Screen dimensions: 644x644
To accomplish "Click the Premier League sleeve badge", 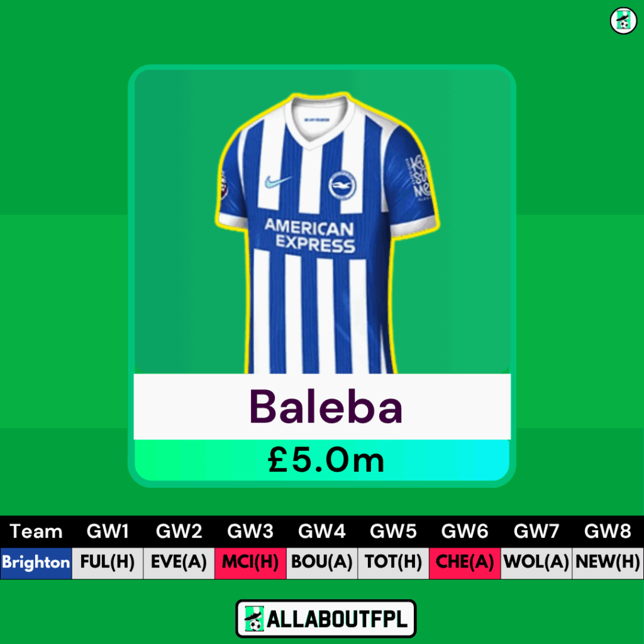I will click(x=224, y=186).
